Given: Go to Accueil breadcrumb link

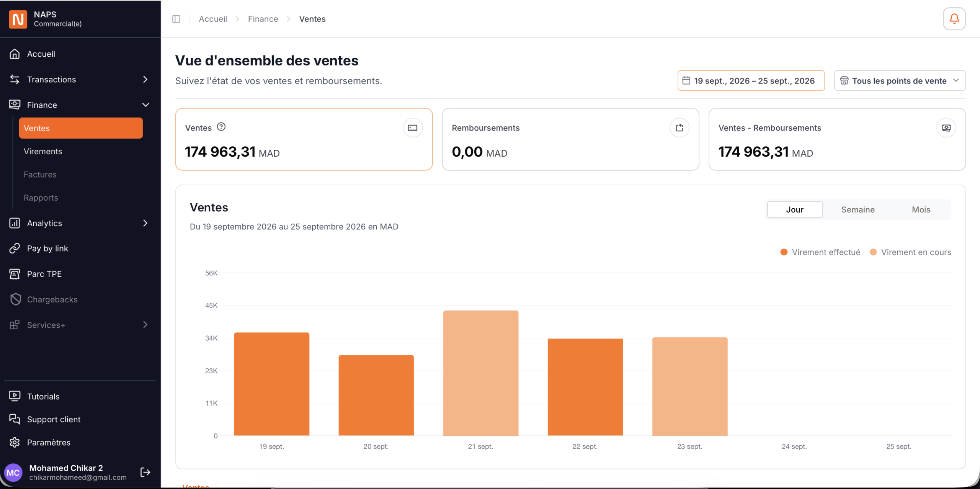Looking at the screenshot, I should pyautogui.click(x=213, y=19).
